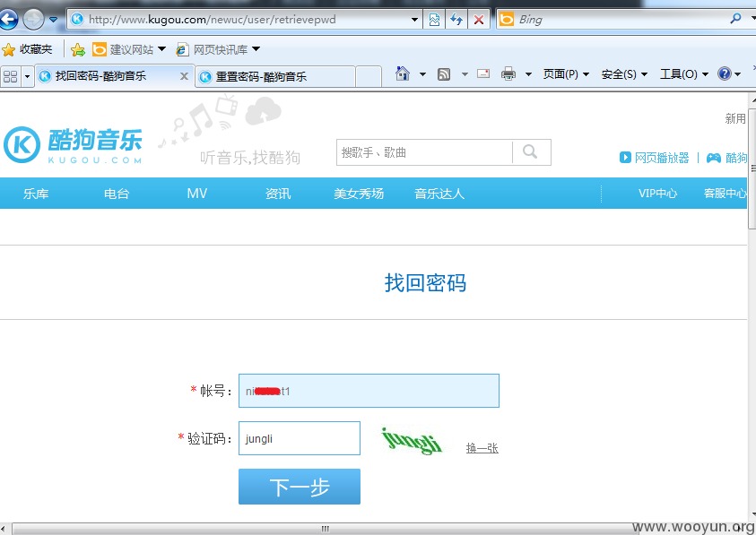Open the 电台 navigation item

pyautogui.click(x=117, y=194)
